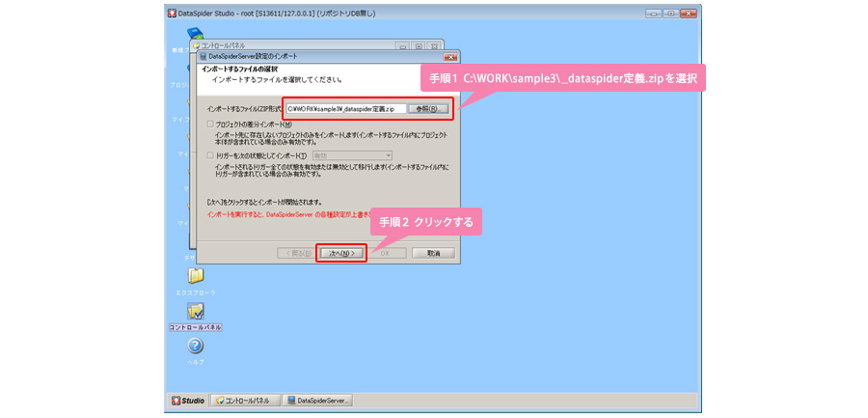This screenshot has width=868, height=418.
Task: Open the コントロールパネル desktop icon
Action: (195, 311)
